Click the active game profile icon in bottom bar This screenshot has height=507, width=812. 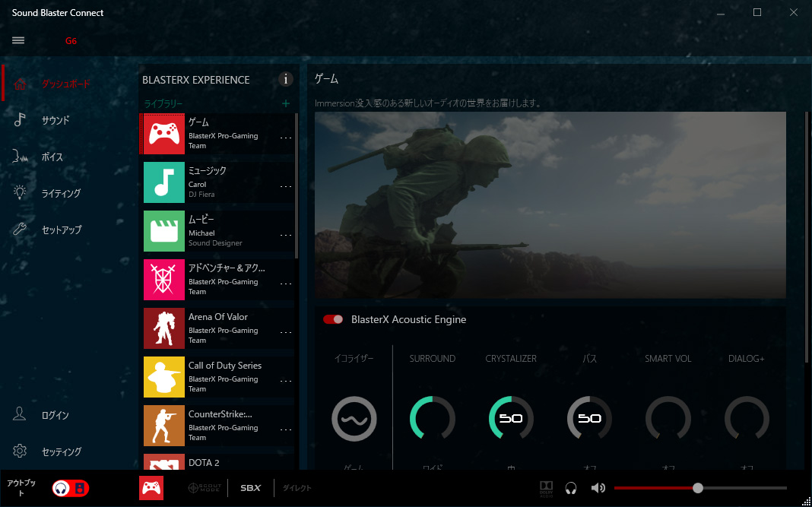pos(151,488)
